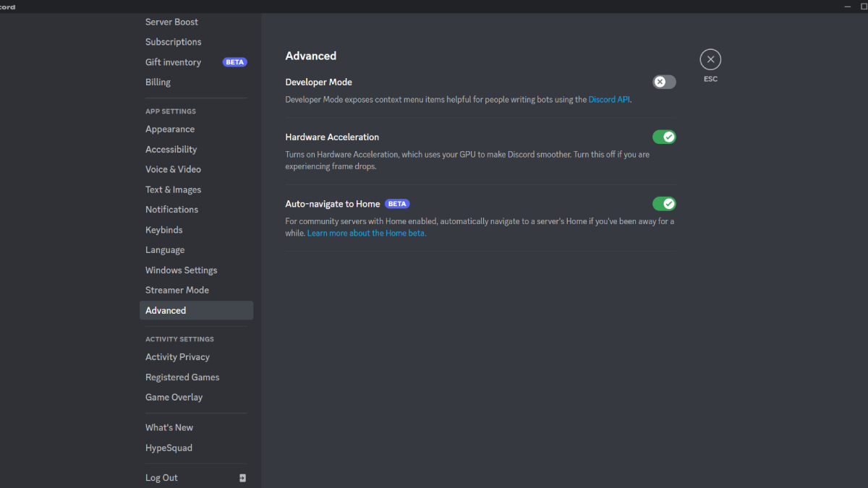Viewport: 868px width, 488px height.
Task: Disable Hardware Acceleration
Action: click(x=664, y=137)
